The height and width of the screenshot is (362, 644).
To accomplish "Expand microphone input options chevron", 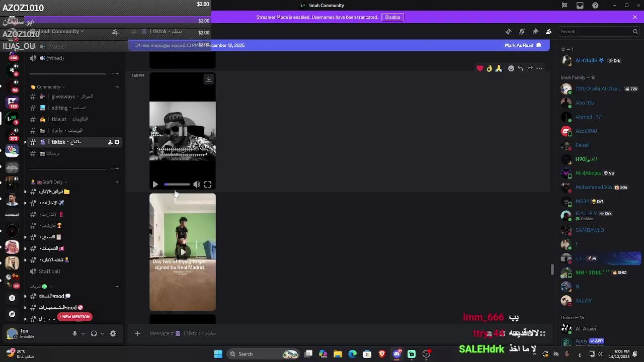I will click(x=83, y=333).
